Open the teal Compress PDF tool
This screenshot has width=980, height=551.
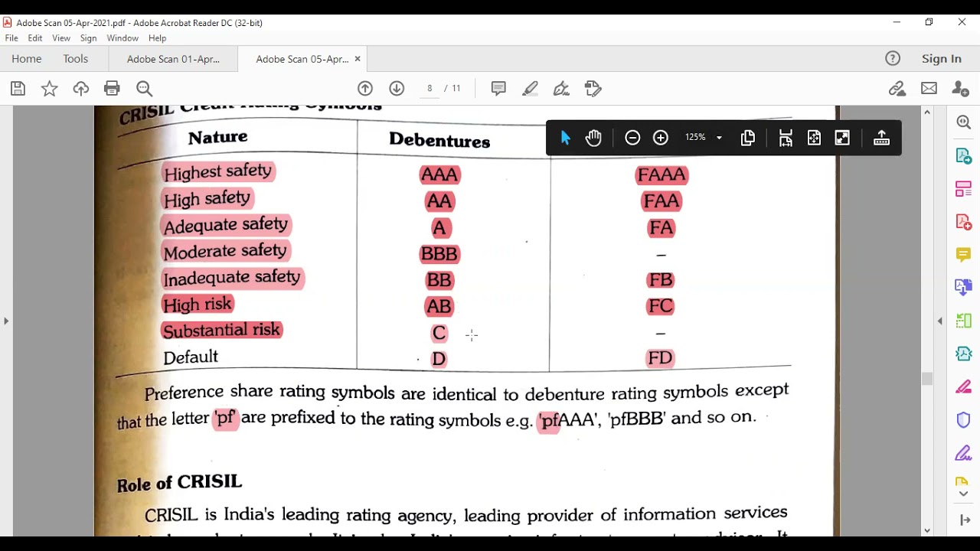[963, 354]
